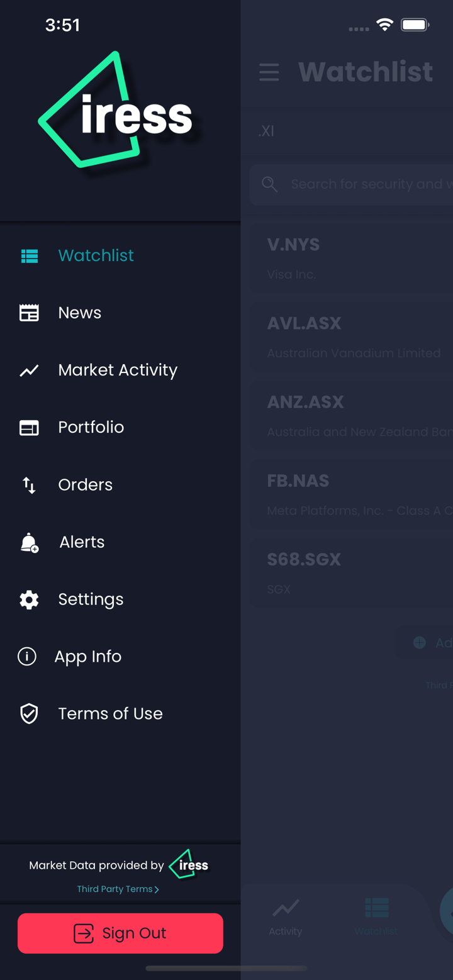Tap the Portfolio card icon
Viewport: 453px width, 980px height.
(x=29, y=428)
